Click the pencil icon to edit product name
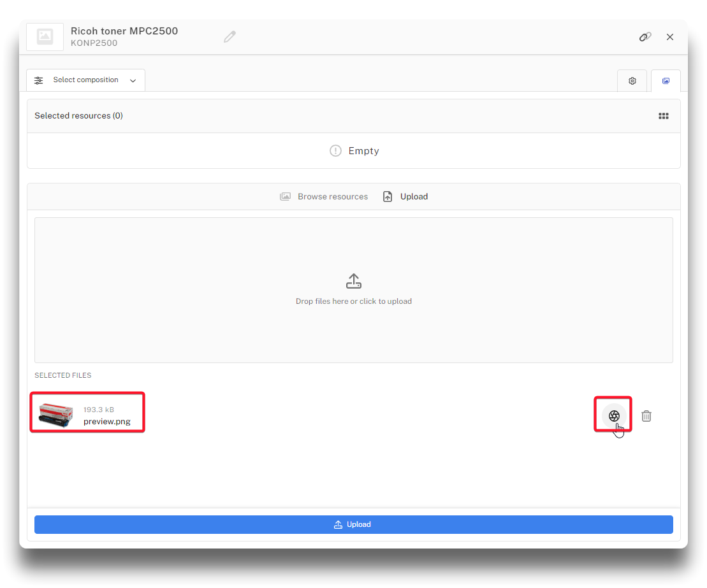This screenshot has height=588, width=707. (x=230, y=37)
